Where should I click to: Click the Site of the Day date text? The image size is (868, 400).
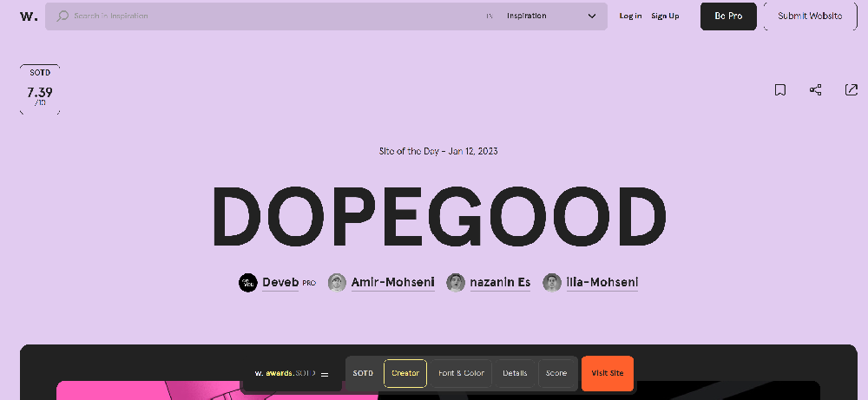pos(438,150)
